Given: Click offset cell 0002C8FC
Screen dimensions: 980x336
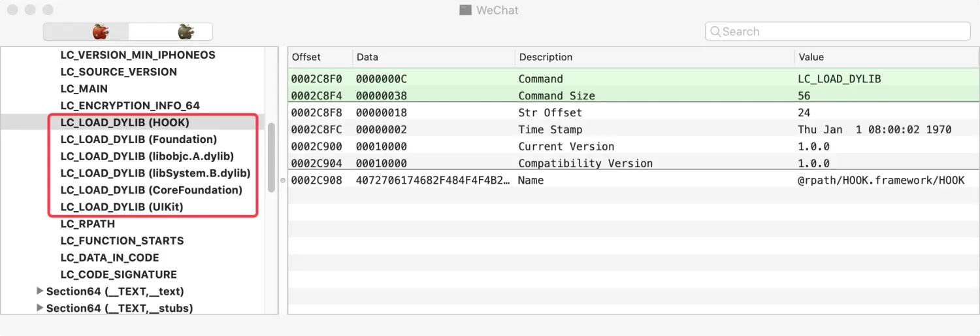Looking at the screenshot, I should pyautogui.click(x=316, y=130).
